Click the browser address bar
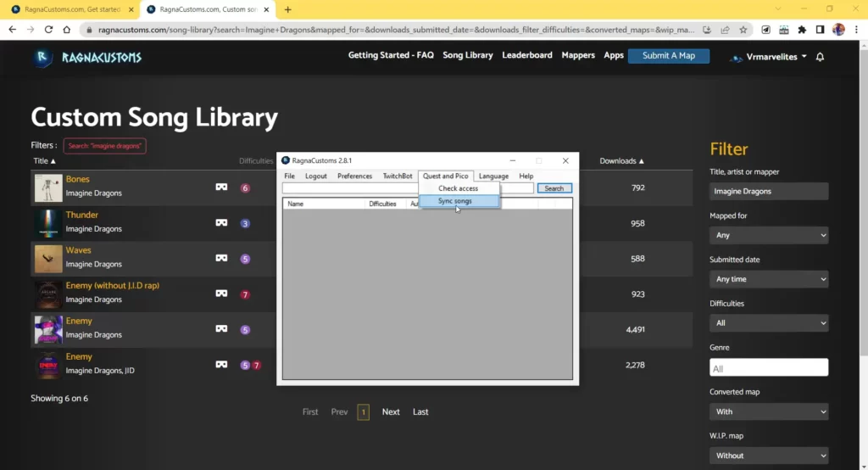The width and height of the screenshot is (868, 470). click(396, 30)
